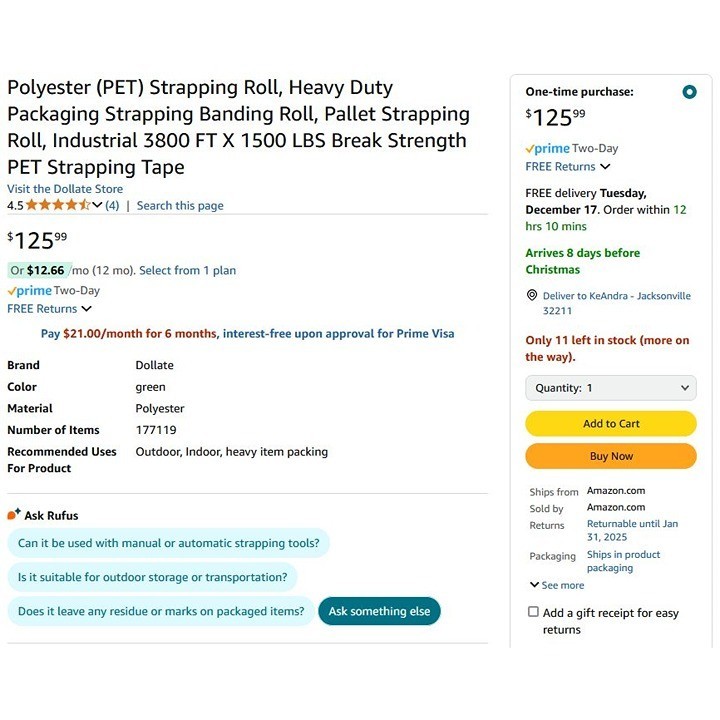Enable the gift receipt checkbox
The image size is (720, 720).
[x=533, y=612]
